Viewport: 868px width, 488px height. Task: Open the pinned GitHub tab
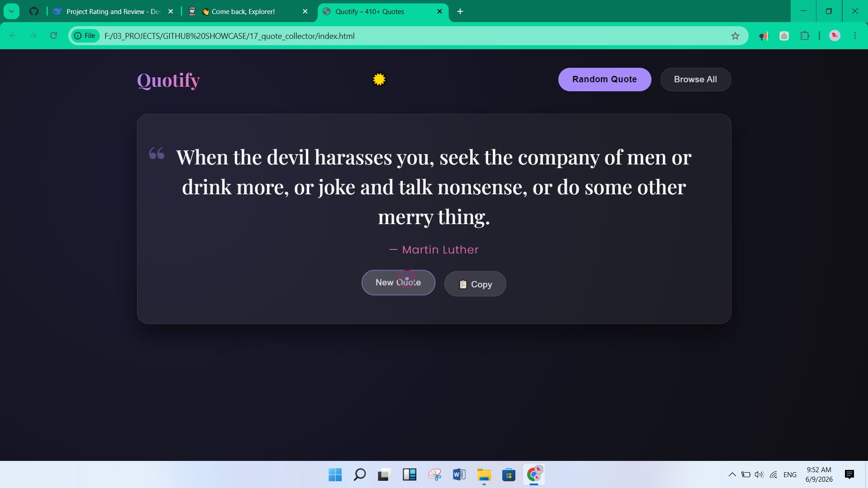(34, 12)
